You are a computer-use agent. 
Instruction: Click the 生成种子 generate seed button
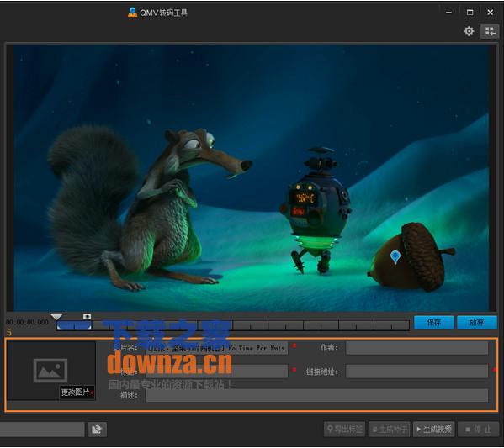(x=390, y=429)
